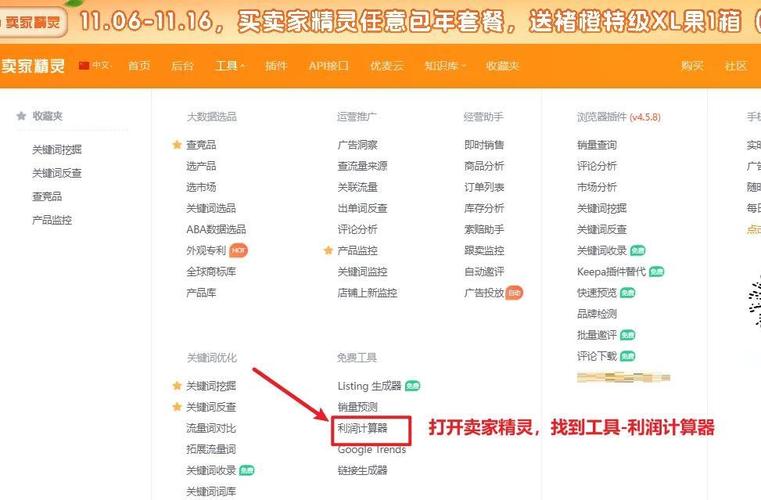Click the 免费 badge beside 评论下载
The image size is (761, 500).
coord(628,356)
